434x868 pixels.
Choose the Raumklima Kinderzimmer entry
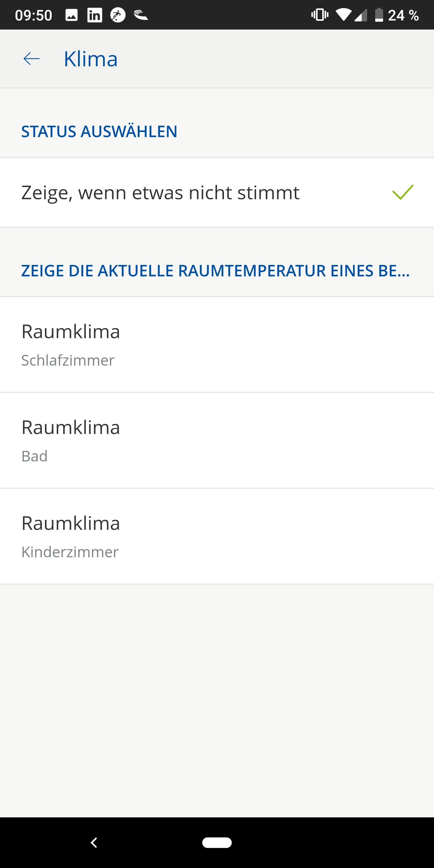pos(217,536)
